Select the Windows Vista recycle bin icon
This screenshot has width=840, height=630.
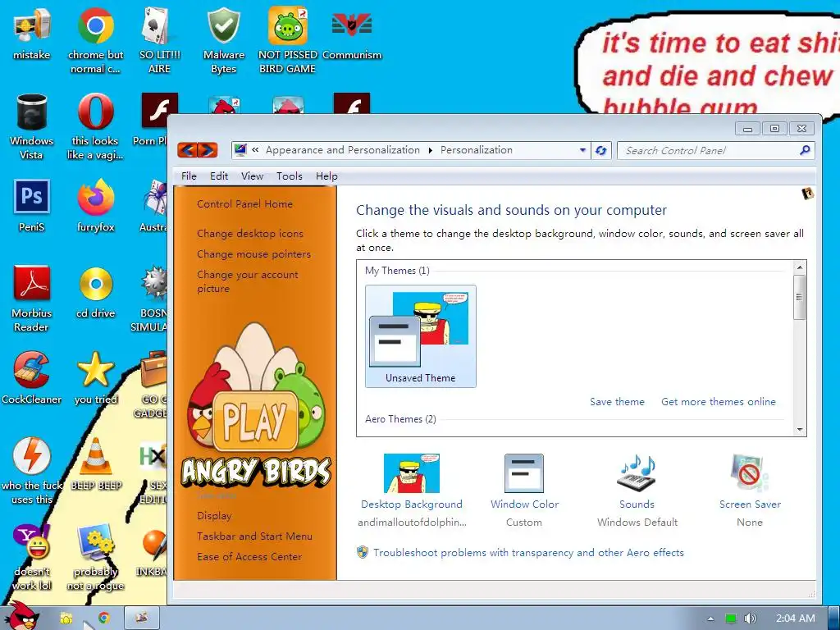pyautogui.click(x=32, y=127)
